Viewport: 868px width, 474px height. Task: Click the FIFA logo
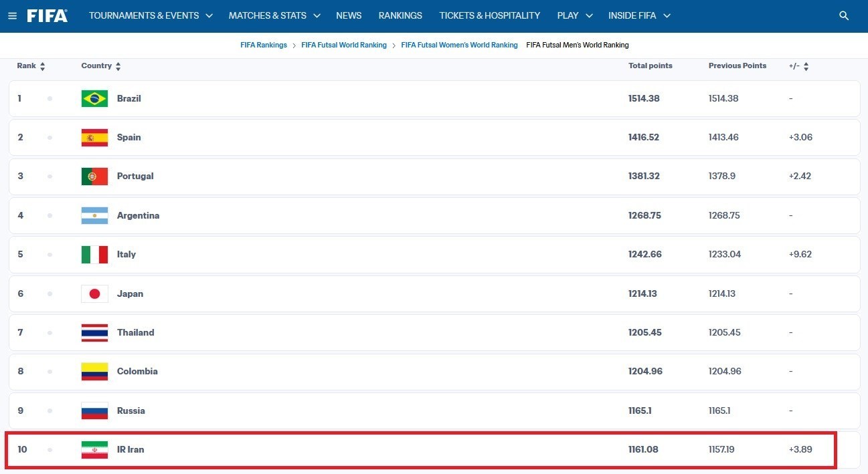(x=48, y=15)
